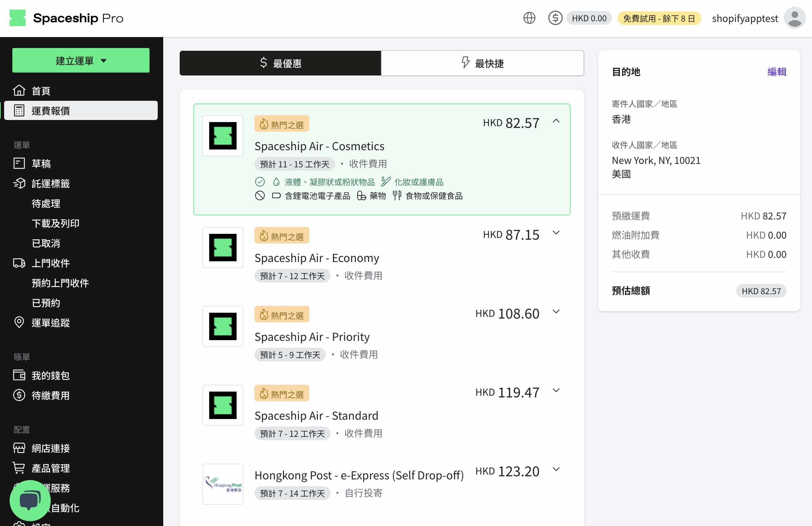The width and height of the screenshot is (812, 526).
Task: Expand the Spaceship Air - Standard rate
Action: (556, 391)
